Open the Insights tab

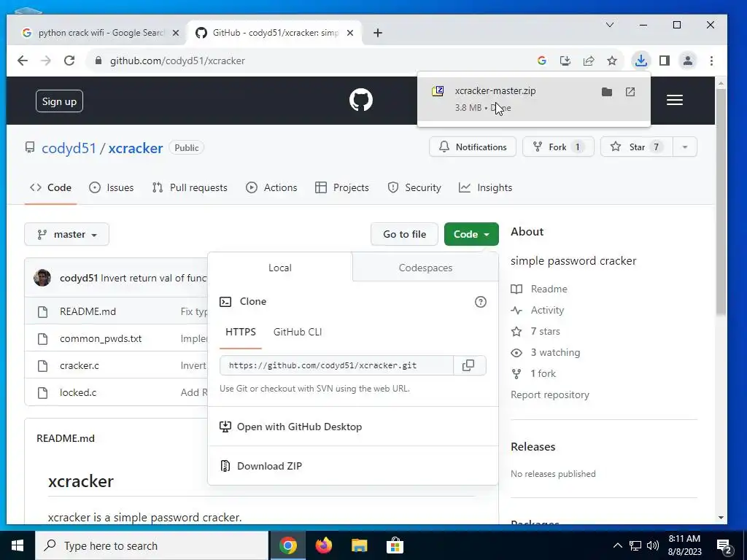coord(485,187)
